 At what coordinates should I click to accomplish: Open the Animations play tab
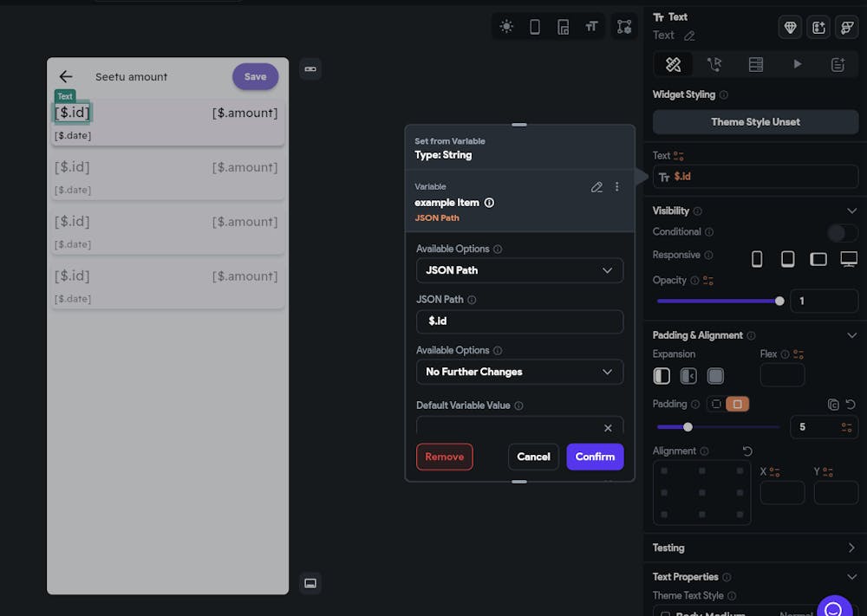coord(797,65)
